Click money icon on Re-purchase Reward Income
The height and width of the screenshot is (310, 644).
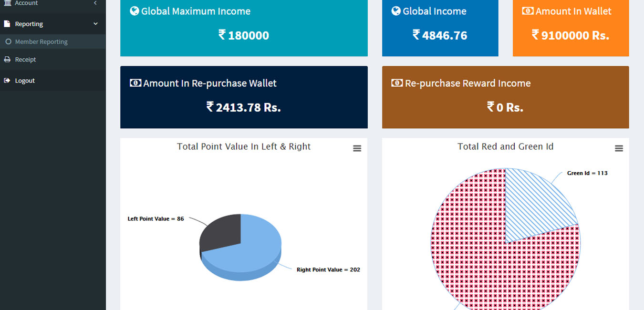[397, 83]
